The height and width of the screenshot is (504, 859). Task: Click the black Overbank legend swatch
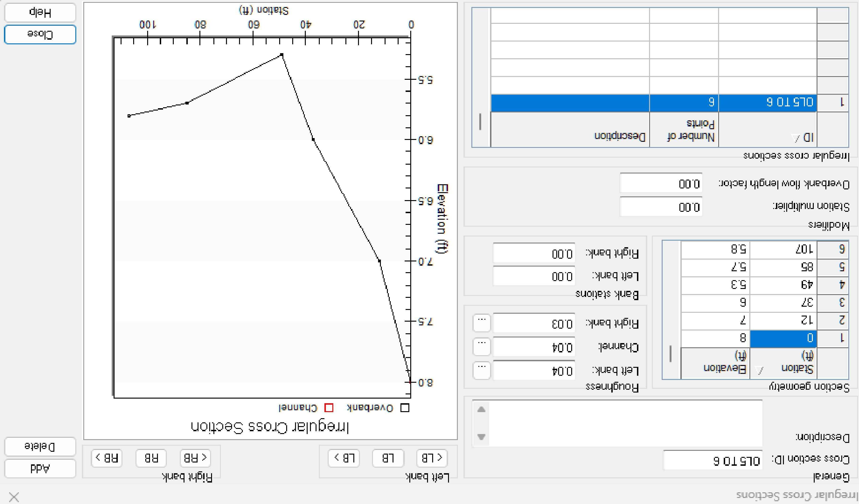[405, 408]
